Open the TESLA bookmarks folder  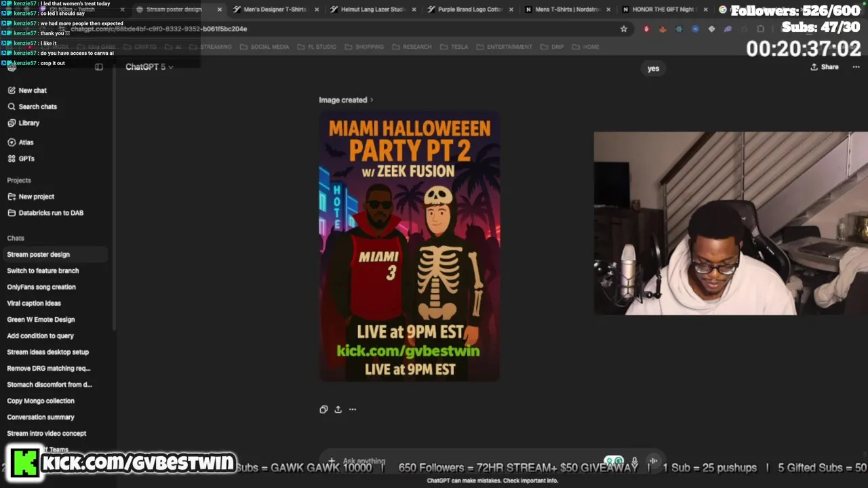[x=454, y=47]
